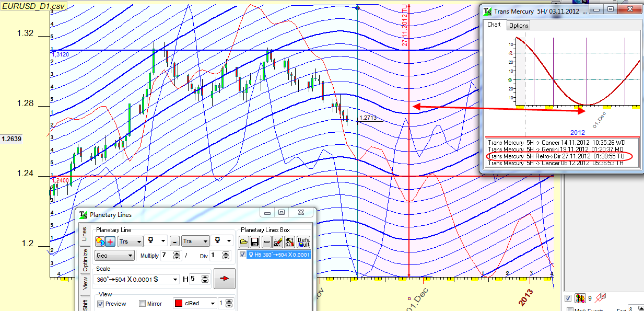Switch to the Options tab

click(x=518, y=25)
